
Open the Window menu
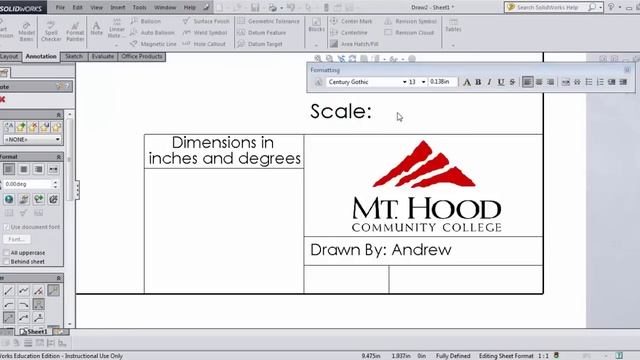[165, 7]
